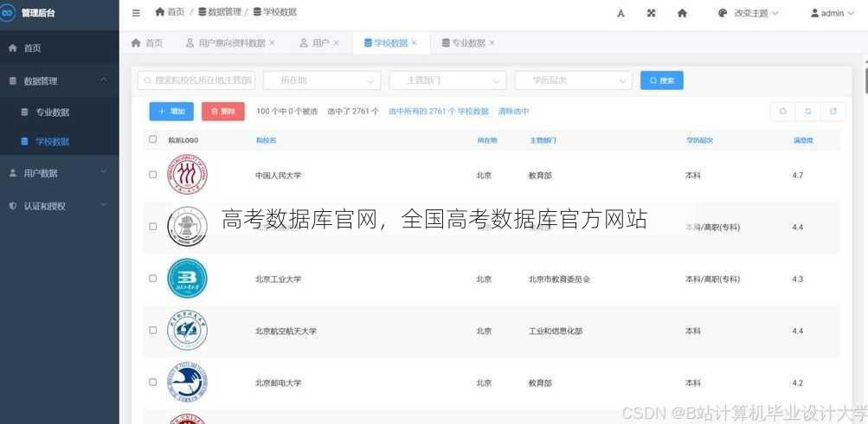
Task: Click the page vertical scrollbar
Action: point(865,82)
